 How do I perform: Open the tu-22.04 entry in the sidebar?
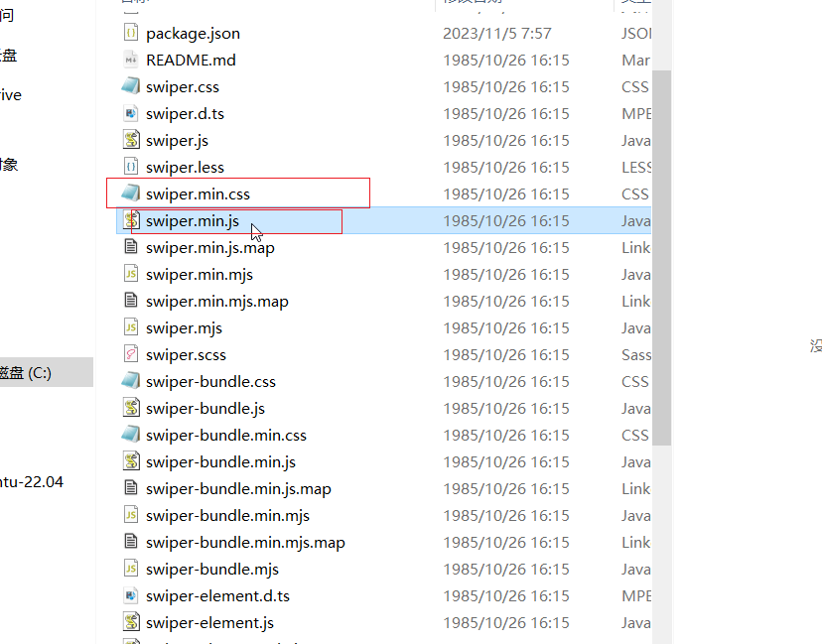32,481
